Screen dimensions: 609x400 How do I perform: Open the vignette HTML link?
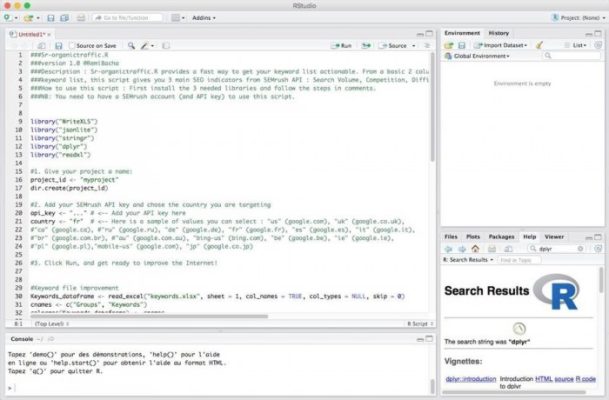pyautogui.click(x=543, y=379)
